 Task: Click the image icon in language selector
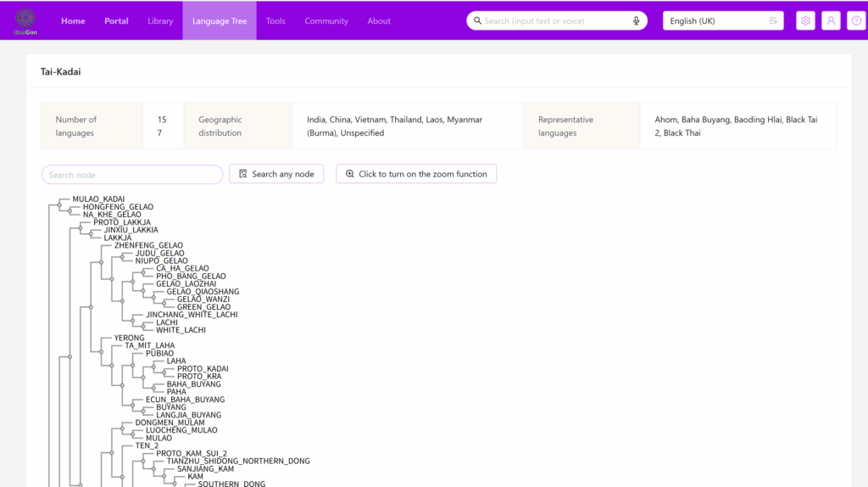tap(773, 21)
